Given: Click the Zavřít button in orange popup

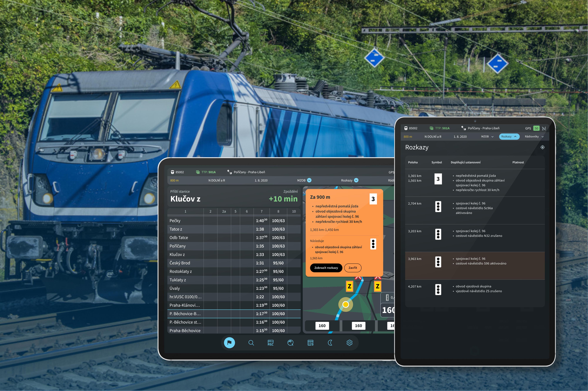Looking at the screenshot, I should point(353,268).
